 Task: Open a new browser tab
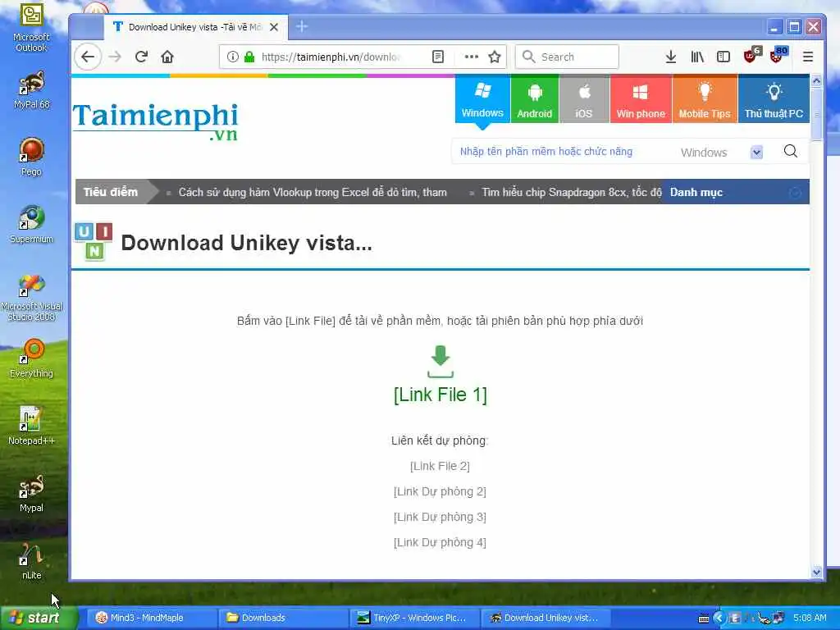pos(302,26)
